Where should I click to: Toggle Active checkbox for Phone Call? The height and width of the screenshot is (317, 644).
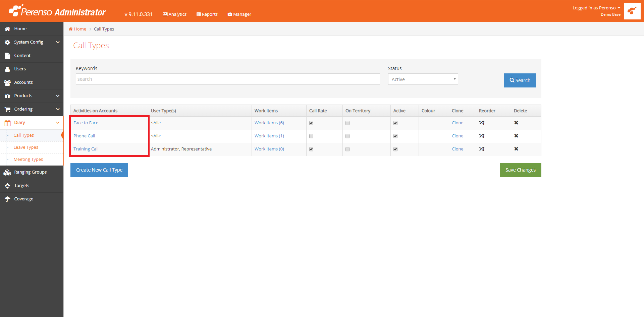coord(395,136)
